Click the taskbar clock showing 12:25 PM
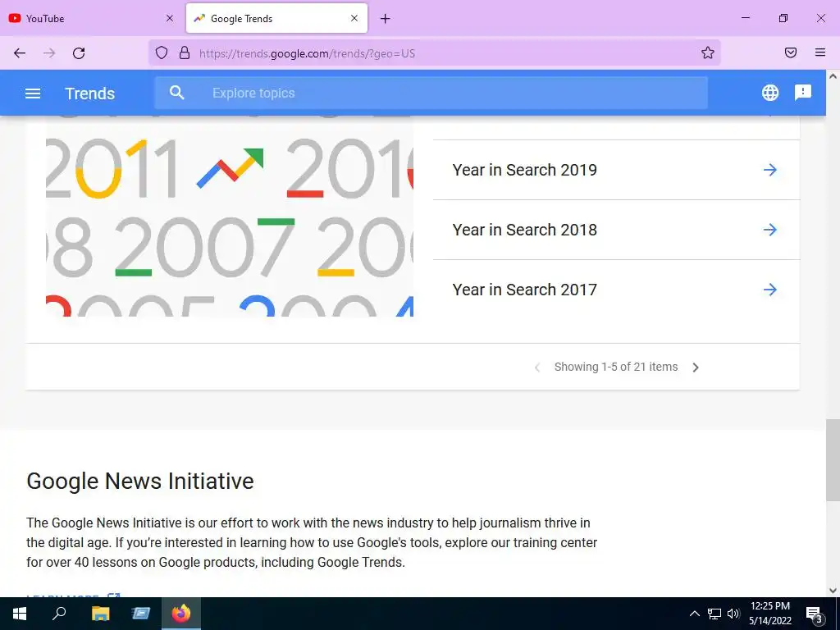Image resolution: width=840 pixels, height=630 pixels. point(769,614)
